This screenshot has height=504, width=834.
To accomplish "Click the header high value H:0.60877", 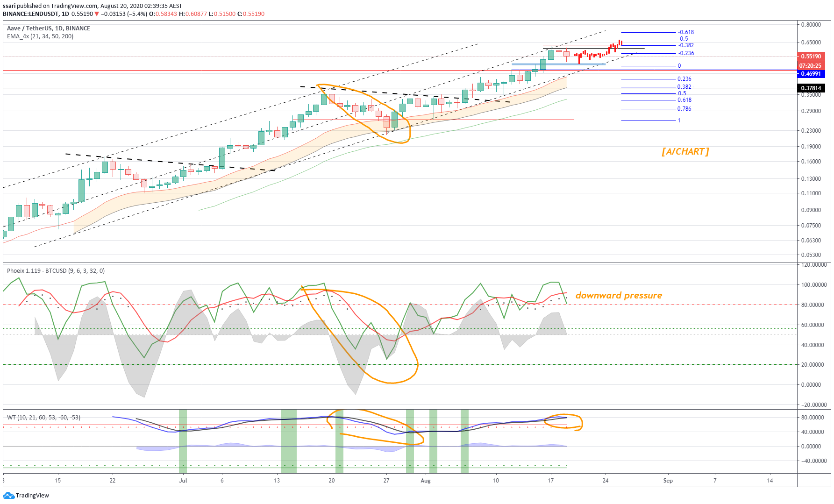I will click(193, 14).
